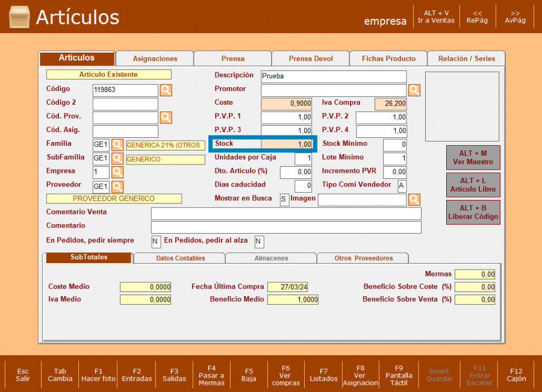Click into the Descripción text field

pyautogui.click(x=334, y=76)
